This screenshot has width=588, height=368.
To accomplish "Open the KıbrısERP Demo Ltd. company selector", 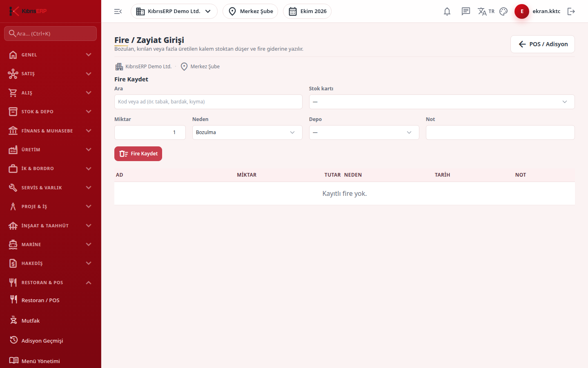I will point(174,11).
